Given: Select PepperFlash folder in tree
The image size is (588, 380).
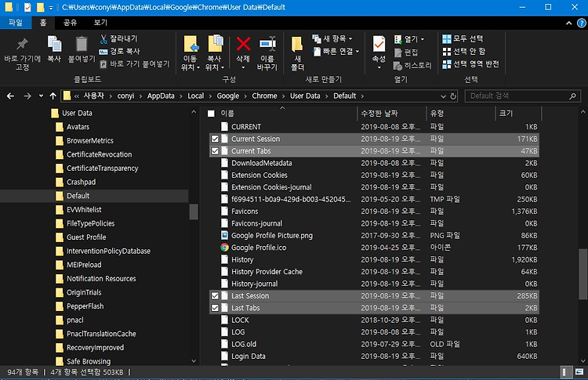Looking at the screenshot, I should tap(85, 306).
